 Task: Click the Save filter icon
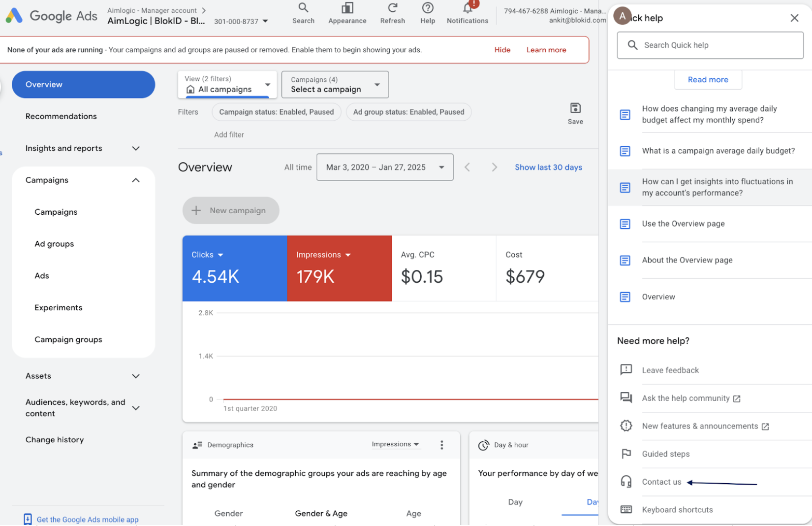(x=575, y=114)
